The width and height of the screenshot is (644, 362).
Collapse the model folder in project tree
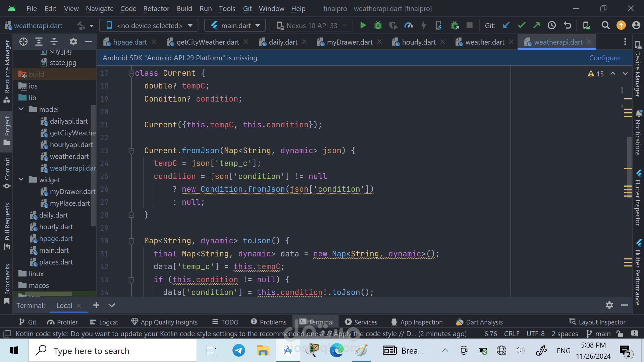click(x=21, y=109)
